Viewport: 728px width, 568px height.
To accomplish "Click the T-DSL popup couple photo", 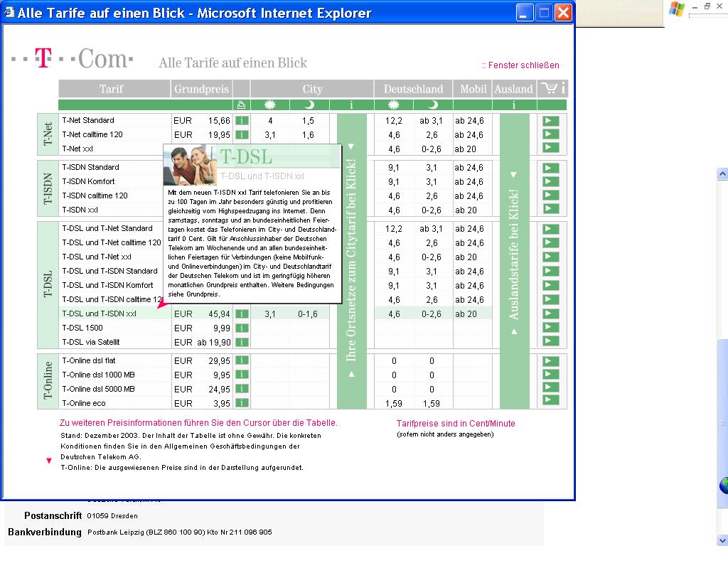I will coord(191,166).
